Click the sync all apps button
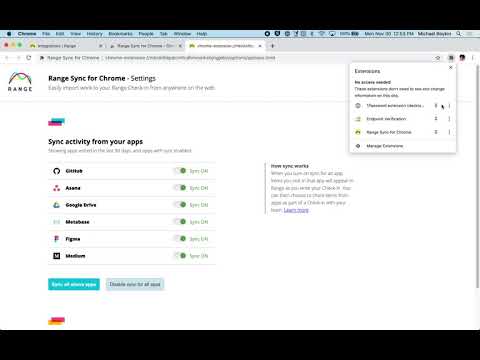This screenshot has height=360, width=480. tap(74, 284)
